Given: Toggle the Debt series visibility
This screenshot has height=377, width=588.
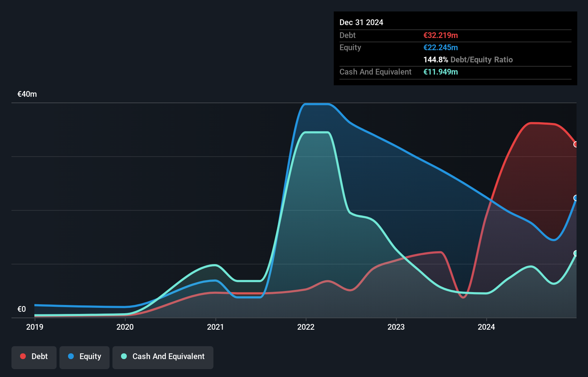Looking at the screenshot, I should click(34, 356).
